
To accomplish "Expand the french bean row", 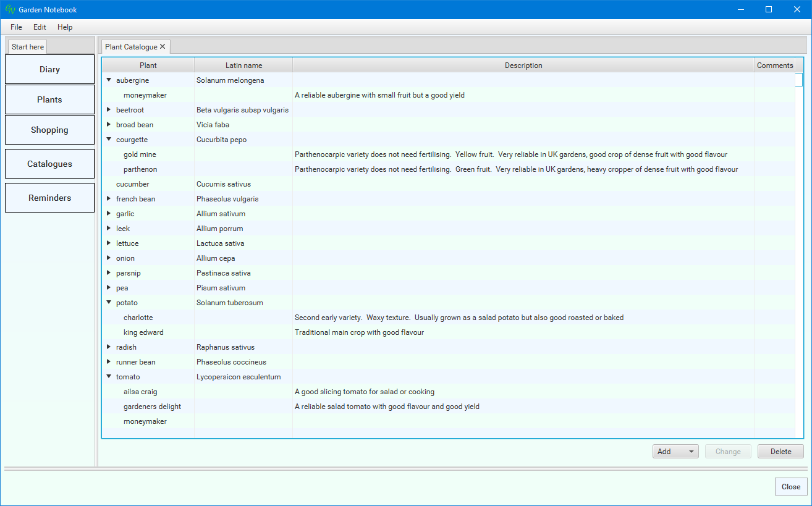I will (x=109, y=199).
